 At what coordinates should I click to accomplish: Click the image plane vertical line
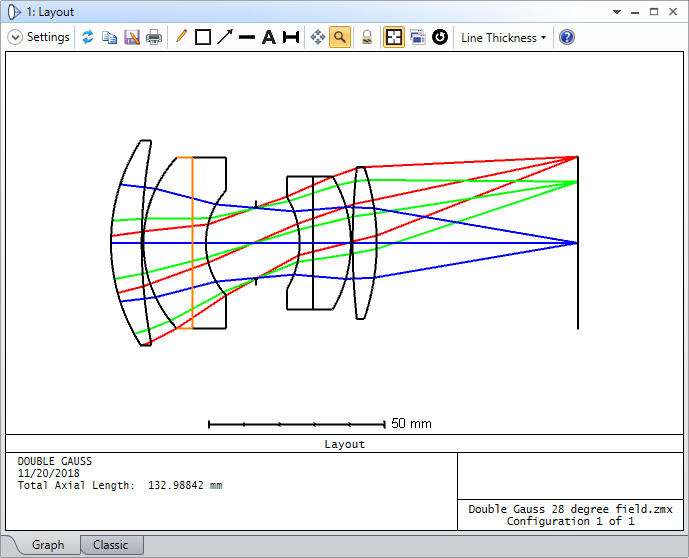coord(578,243)
